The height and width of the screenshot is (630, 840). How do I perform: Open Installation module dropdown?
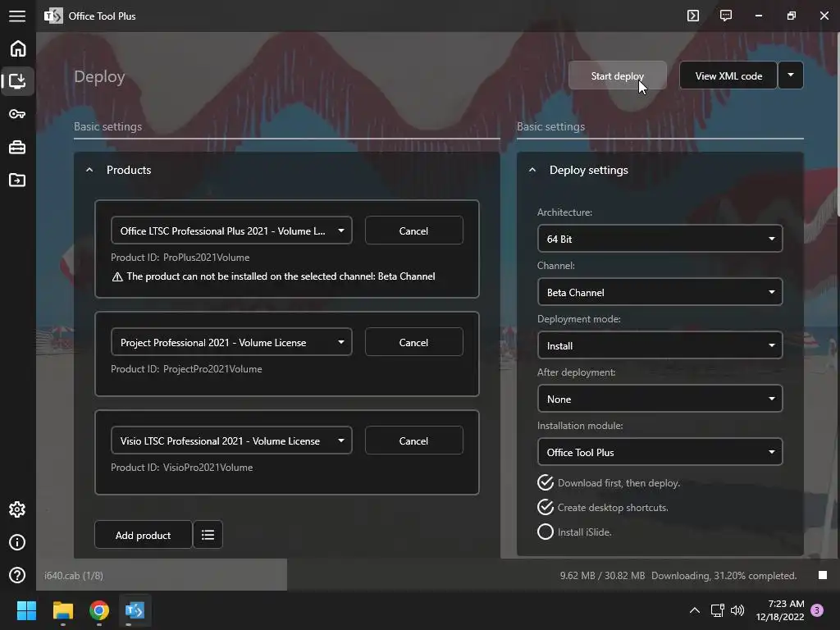[x=660, y=452]
